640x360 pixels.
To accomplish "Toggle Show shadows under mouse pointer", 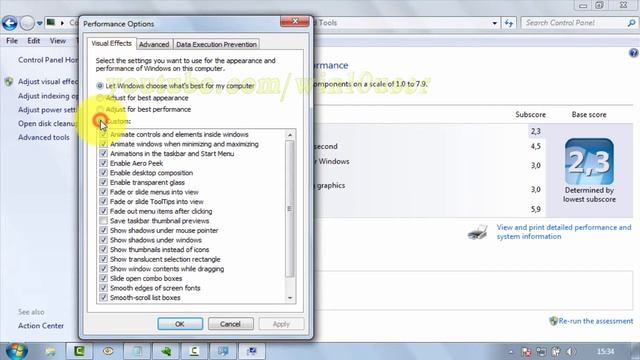I will [104, 230].
